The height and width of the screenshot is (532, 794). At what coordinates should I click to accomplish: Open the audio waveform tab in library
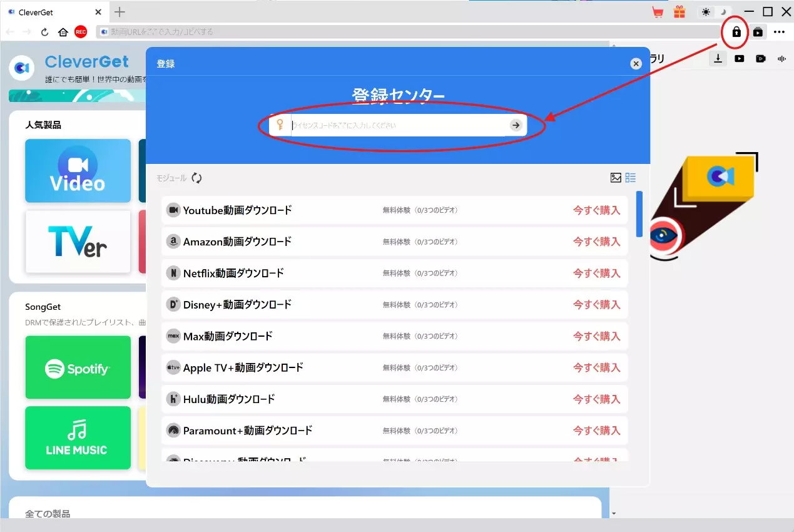781,59
